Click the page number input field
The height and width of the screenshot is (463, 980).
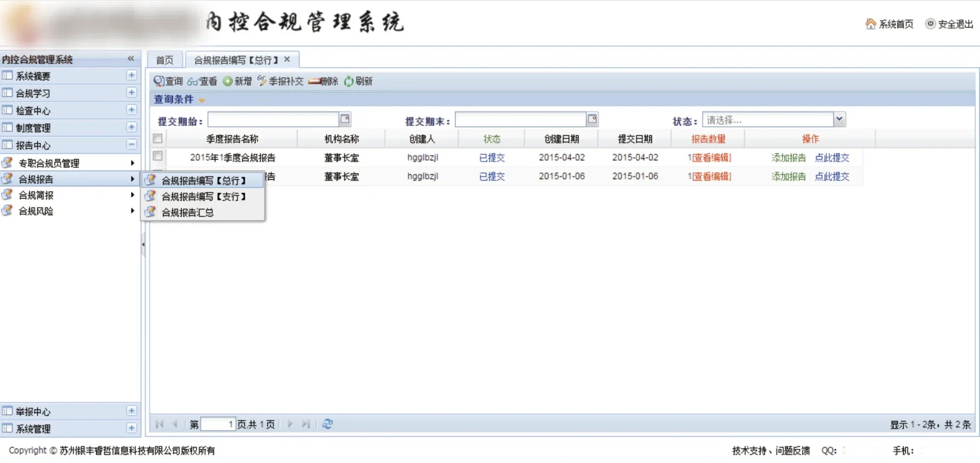(x=218, y=424)
